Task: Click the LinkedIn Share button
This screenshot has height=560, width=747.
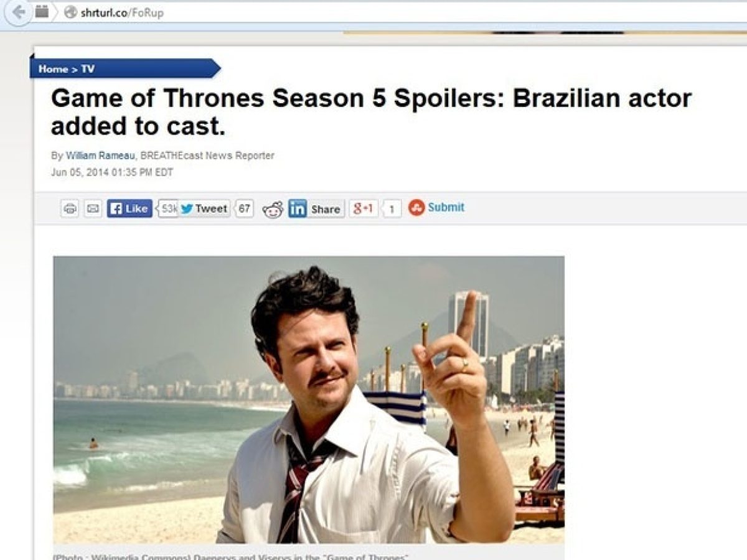Action: click(x=316, y=209)
